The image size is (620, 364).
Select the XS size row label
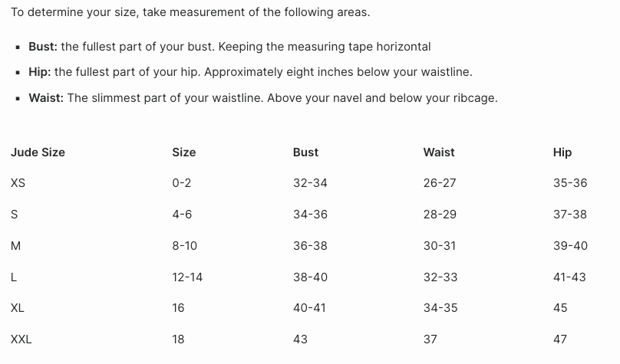pos(18,183)
